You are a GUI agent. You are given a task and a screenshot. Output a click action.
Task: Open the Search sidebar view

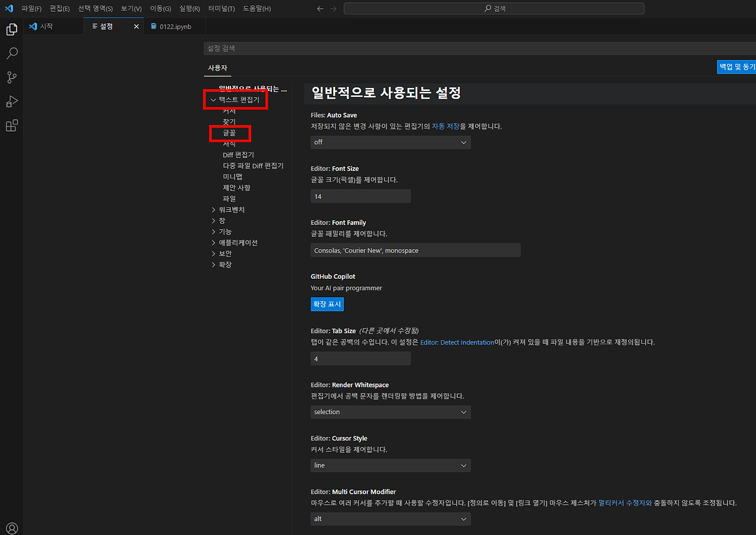point(12,53)
